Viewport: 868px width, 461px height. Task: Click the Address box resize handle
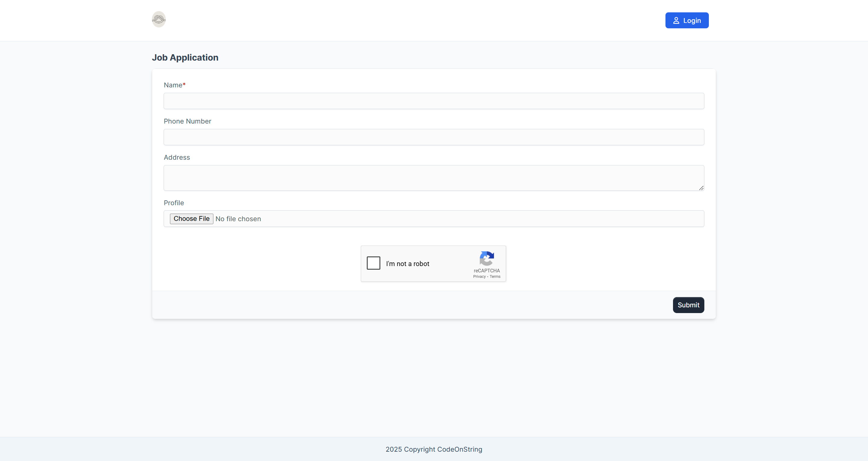[701, 188]
